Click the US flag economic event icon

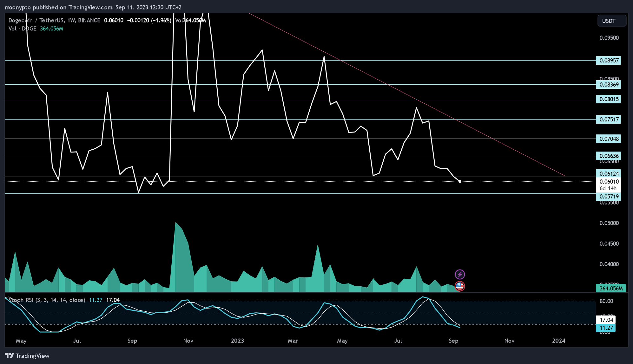[x=460, y=286]
